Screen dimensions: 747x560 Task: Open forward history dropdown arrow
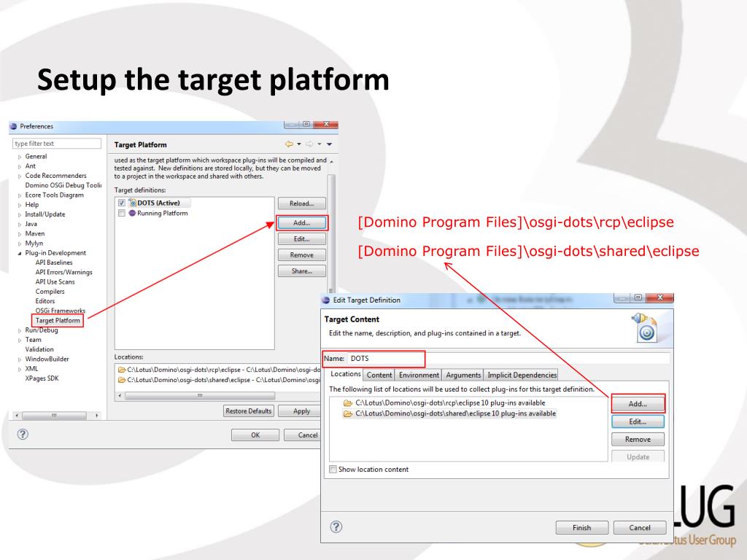pyautogui.click(x=320, y=144)
